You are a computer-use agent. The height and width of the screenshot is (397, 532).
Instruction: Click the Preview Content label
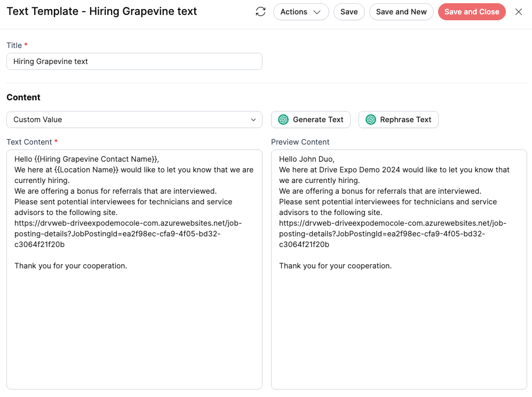pyautogui.click(x=300, y=142)
